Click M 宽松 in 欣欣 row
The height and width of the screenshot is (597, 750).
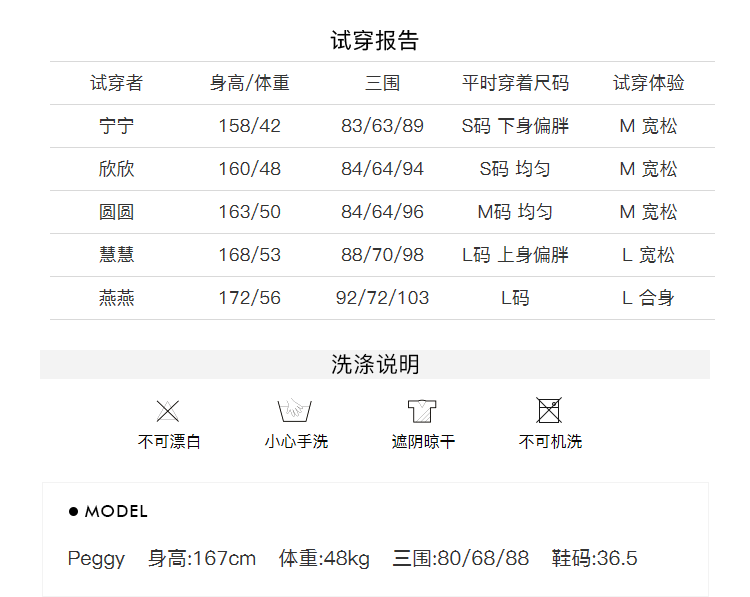coord(649,169)
